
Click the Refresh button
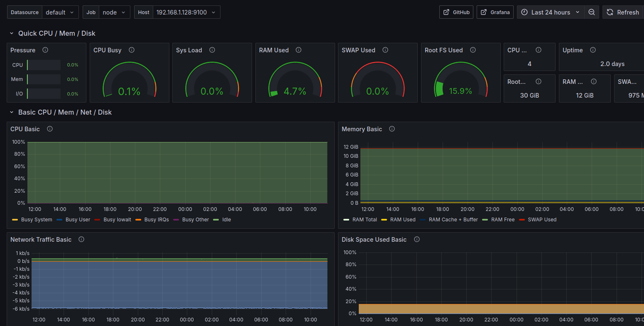click(623, 12)
